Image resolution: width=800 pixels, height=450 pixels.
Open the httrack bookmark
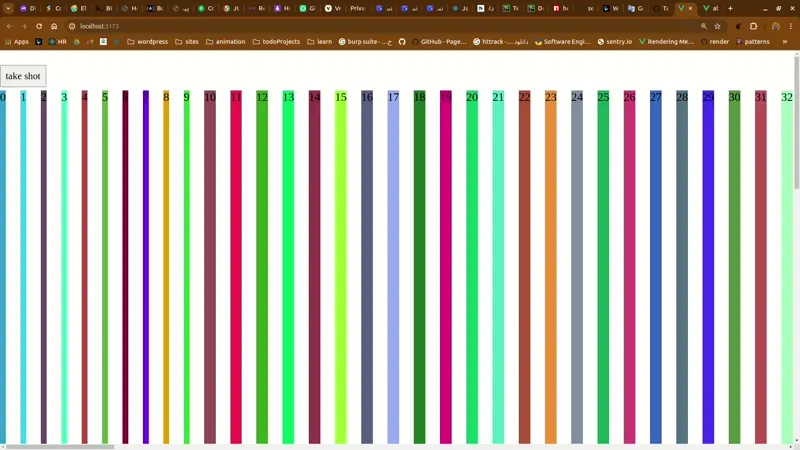501,42
